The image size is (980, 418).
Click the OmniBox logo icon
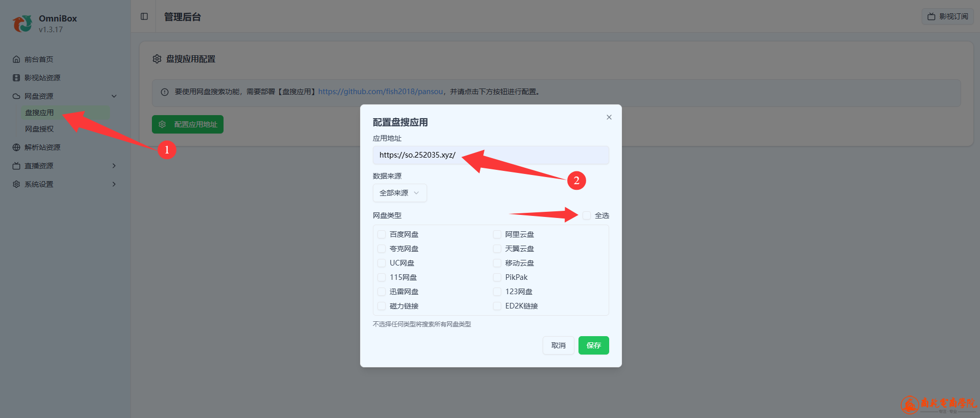point(22,24)
